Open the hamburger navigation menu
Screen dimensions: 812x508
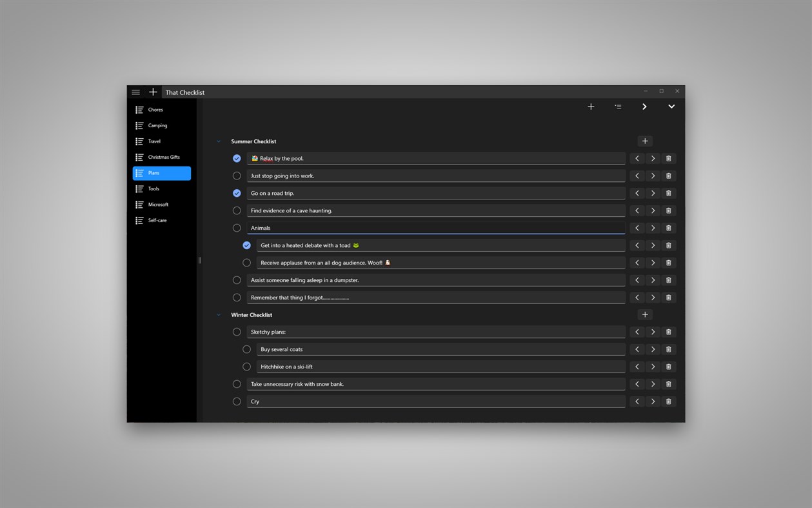pyautogui.click(x=135, y=92)
